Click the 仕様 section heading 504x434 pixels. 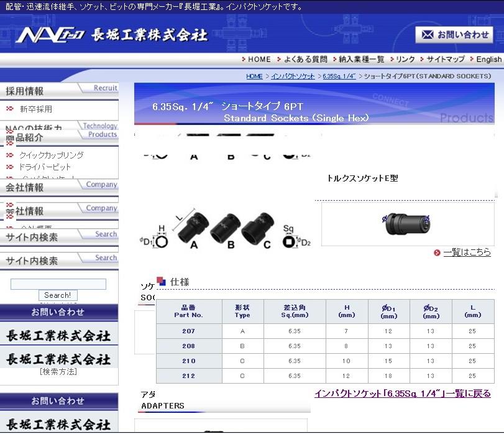[x=180, y=282]
